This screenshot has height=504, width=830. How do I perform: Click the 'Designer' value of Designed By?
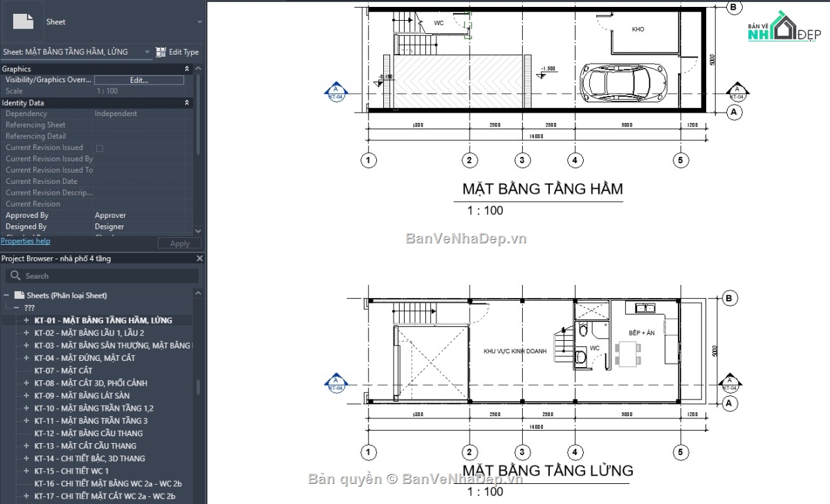tap(109, 227)
